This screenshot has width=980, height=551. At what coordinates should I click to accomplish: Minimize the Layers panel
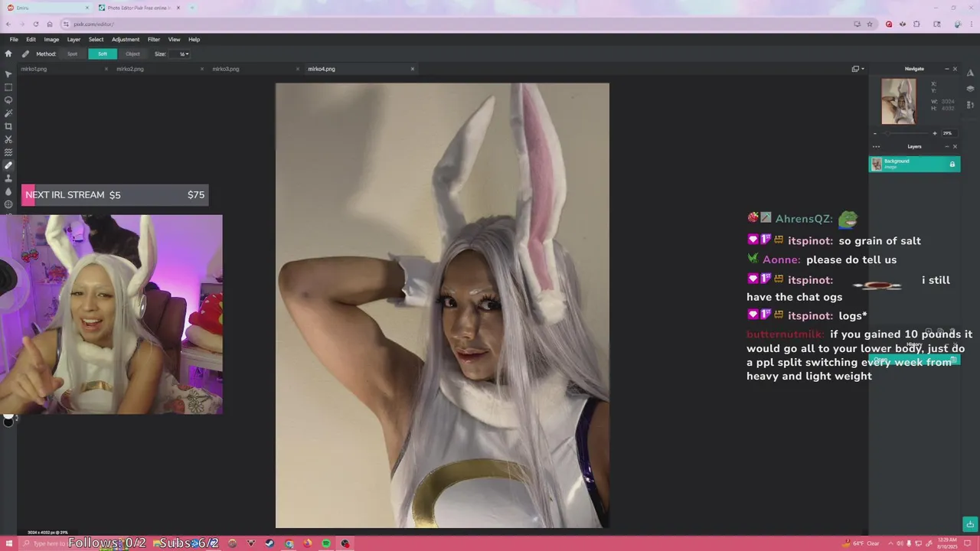click(x=946, y=146)
